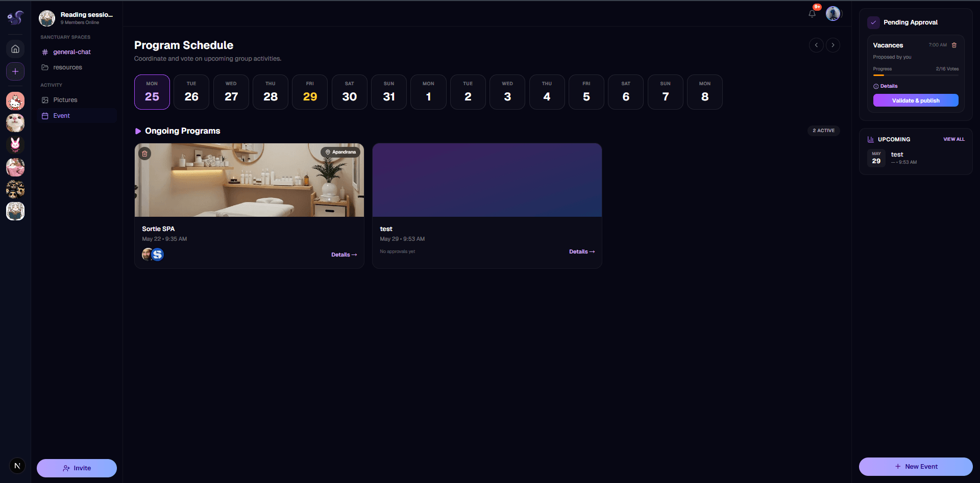The image size is (980, 483).
Task: Select Sunday 31 in the schedule
Action: [389, 92]
